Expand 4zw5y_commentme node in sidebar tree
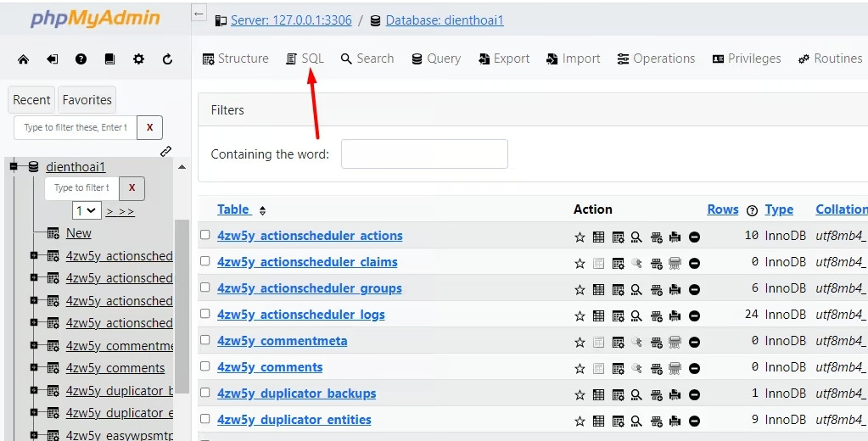 [x=34, y=345]
